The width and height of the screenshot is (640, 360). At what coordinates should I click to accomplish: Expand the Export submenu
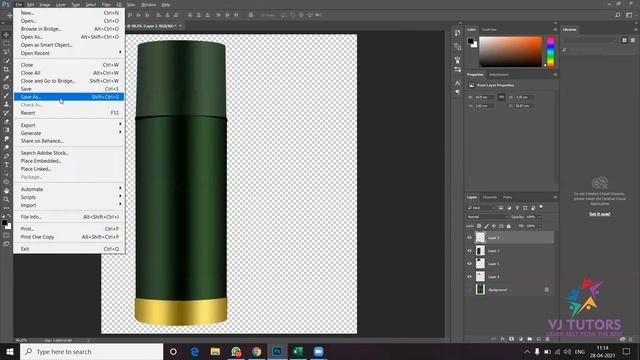coord(69,125)
